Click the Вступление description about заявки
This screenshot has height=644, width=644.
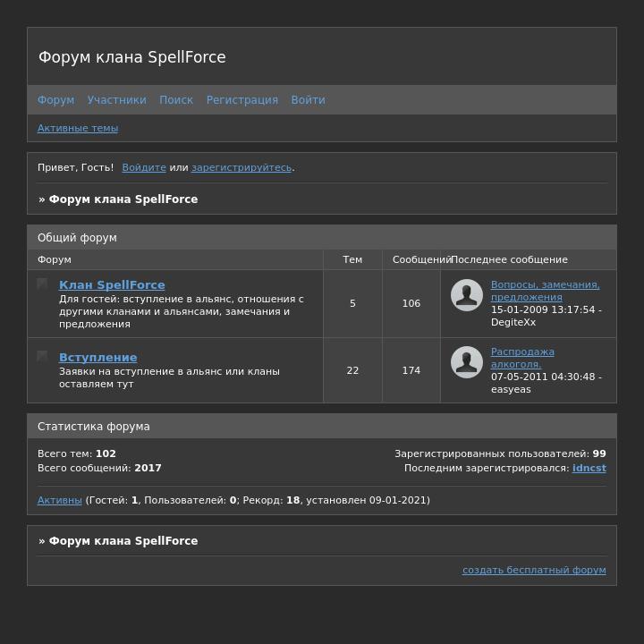coord(169,377)
